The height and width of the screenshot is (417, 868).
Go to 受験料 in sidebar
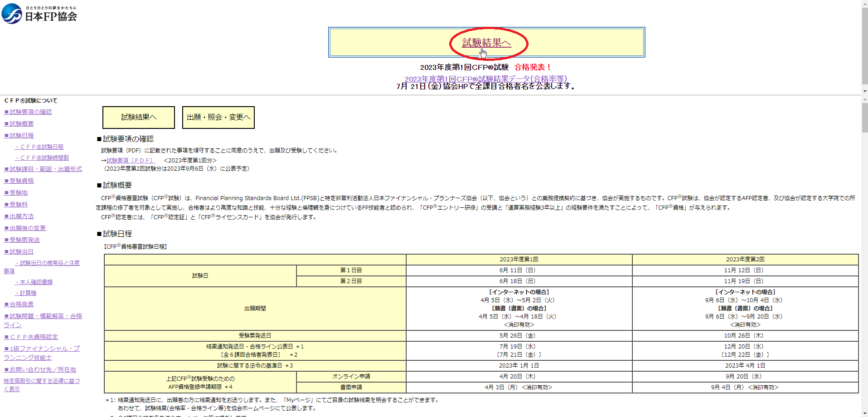point(16,205)
